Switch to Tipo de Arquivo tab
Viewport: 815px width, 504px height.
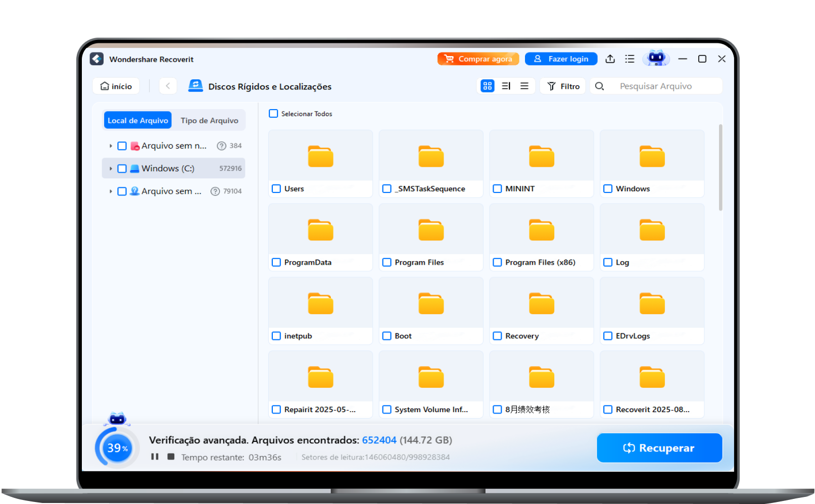(x=209, y=121)
